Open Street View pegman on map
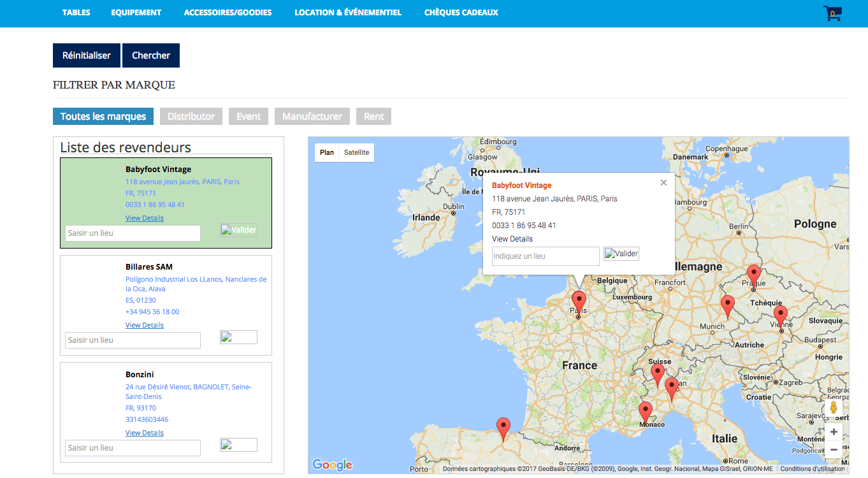Image resolution: width=868 pixels, height=478 pixels. point(833,408)
